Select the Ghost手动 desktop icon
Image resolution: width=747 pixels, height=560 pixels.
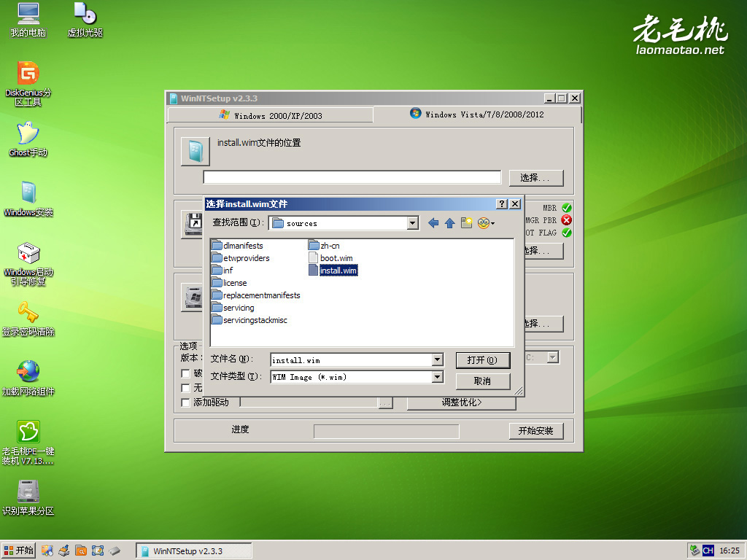point(28,139)
